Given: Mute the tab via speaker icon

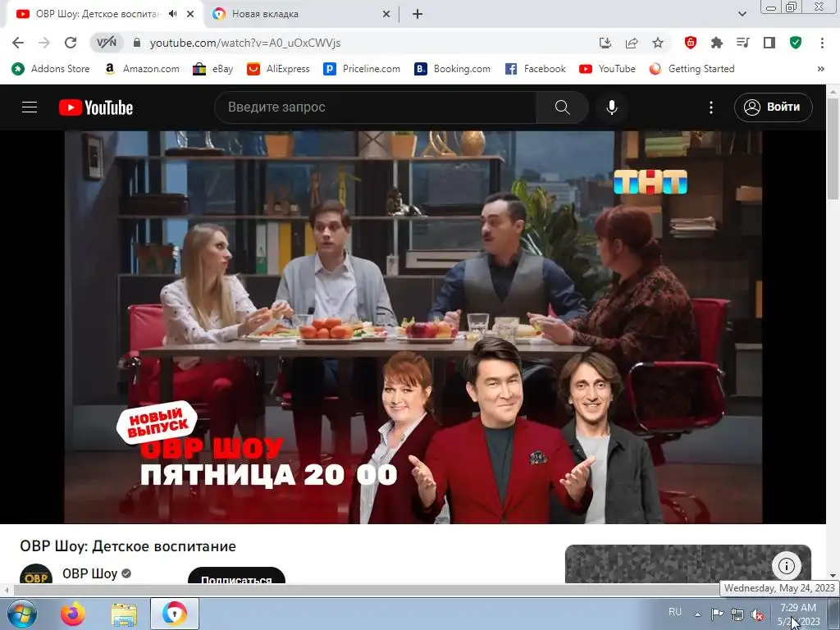Looking at the screenshot, I should tap(172, 14).
